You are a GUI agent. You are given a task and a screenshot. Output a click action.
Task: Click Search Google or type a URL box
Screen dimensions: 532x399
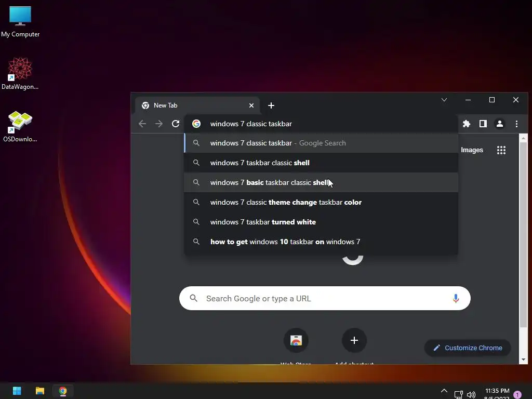coord(325,298)
